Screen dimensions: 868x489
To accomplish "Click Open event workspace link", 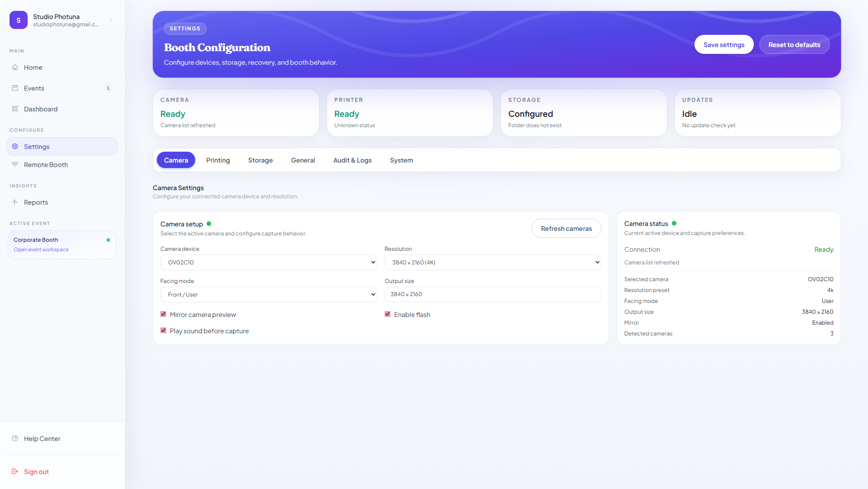I will pyautogui.click(x=41, y=249).
